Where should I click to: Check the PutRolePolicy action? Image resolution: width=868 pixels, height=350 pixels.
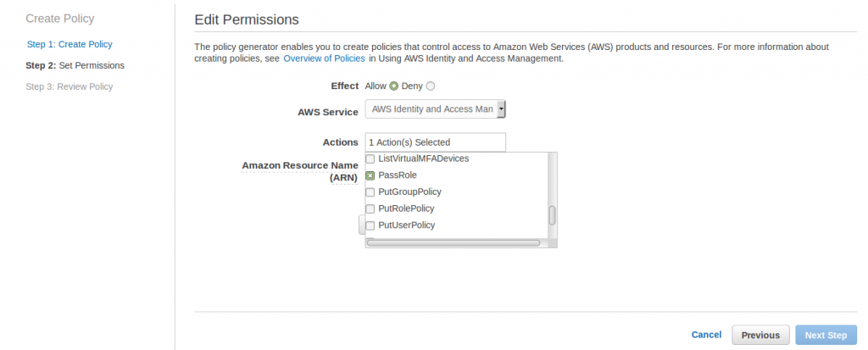pos(370,208)
